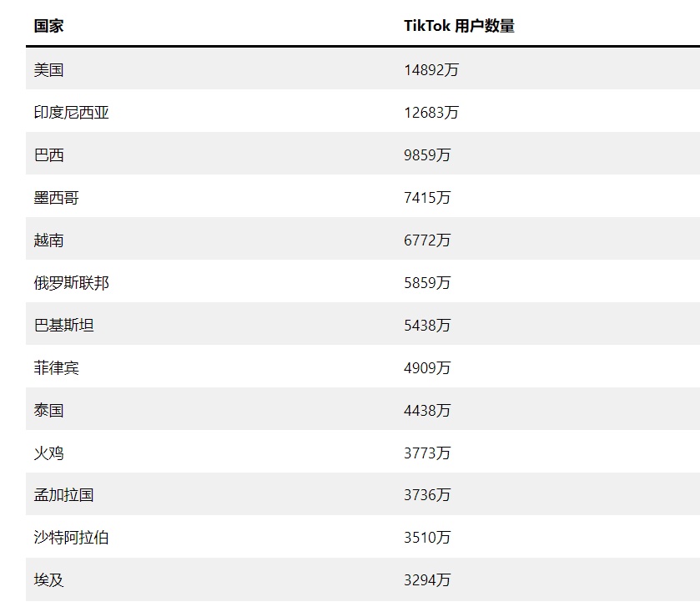Viewport: 700px width, 607px height.
Task: Select the 墨西哥 row label
Action: click(x=56, y=197)
